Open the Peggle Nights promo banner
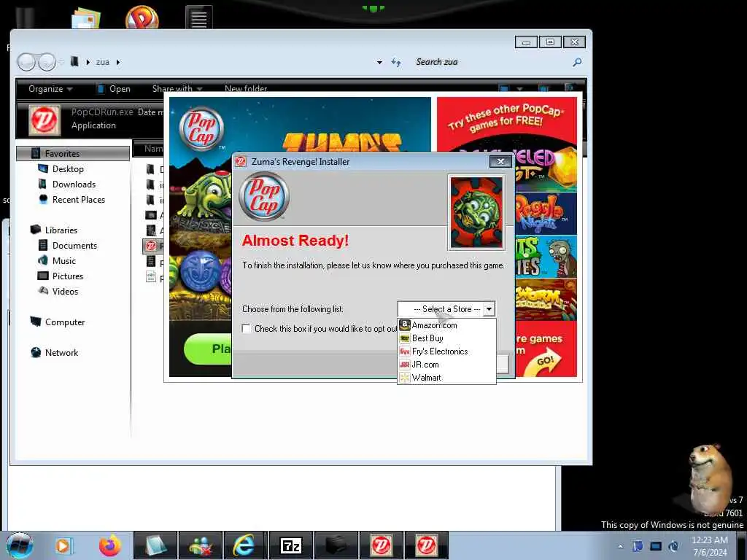Viewport: 747px width, 560px height. [546, 214]
